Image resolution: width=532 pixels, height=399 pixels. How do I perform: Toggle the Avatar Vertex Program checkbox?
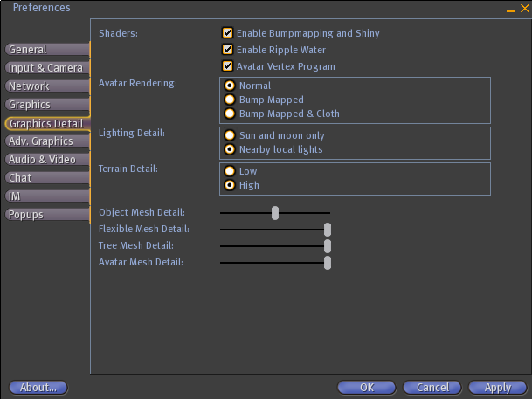pyautogui.click(x=228, y=66)
